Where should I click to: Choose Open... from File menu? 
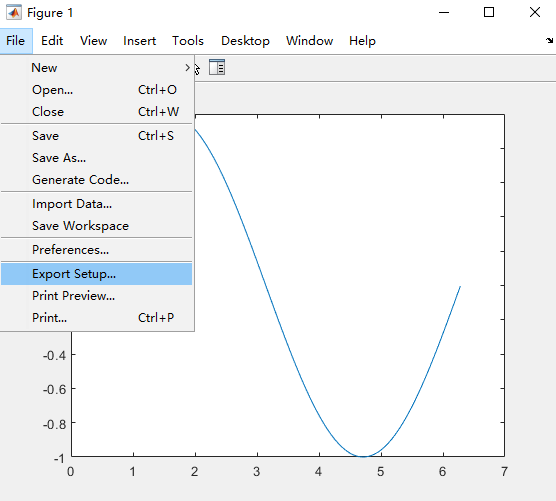click(96, 90)
